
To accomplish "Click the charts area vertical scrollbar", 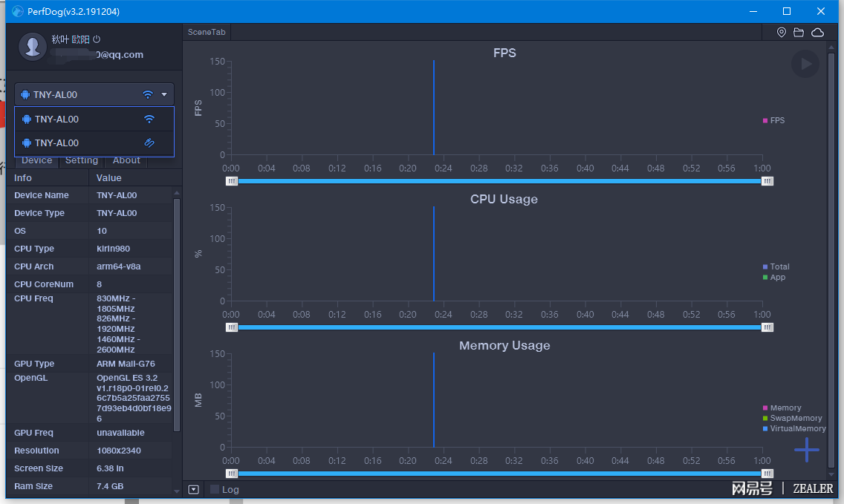I will pos(831,261).
